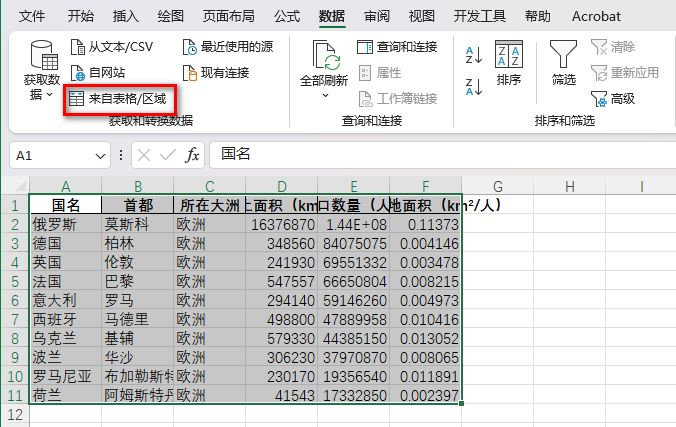Open 查询和连接 pane
Screen dimensions: 676x427
tap(397, 47)
